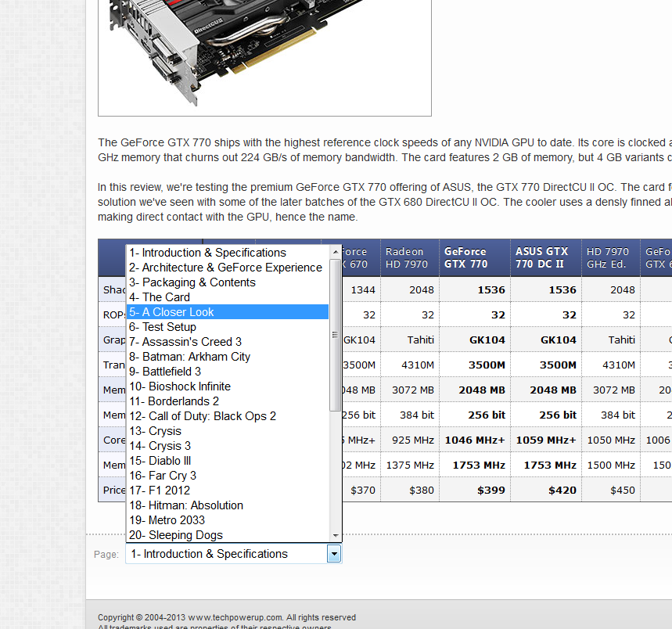Click the 'Radeon HD 7970' column header
Screen dimensions: 672x629
click(x=410, y=257)
